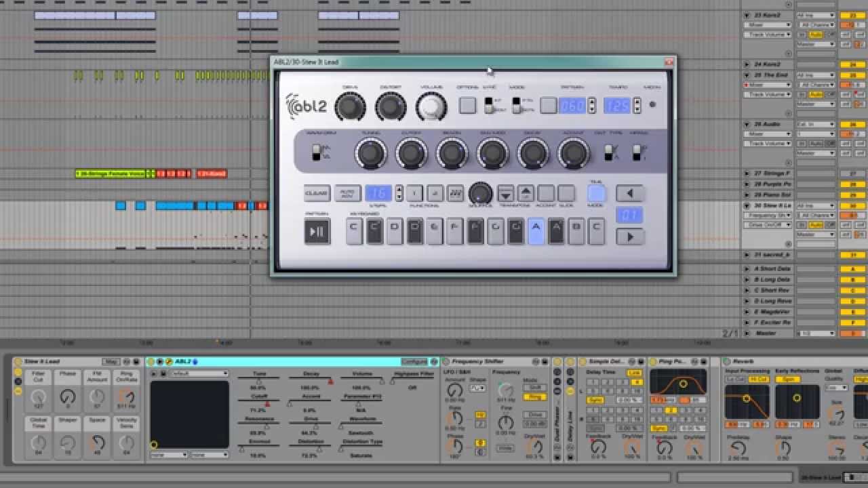Toggle Reverb Lo Cut filter
The image size is (868, 488).
[x=736, y=380]
